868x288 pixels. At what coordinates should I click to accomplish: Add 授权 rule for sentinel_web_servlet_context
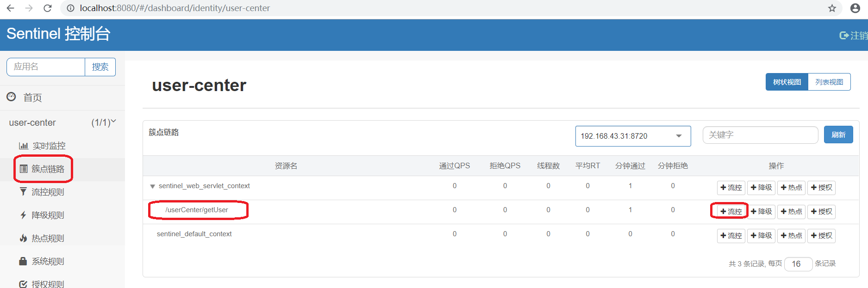(x=822, y=188)
